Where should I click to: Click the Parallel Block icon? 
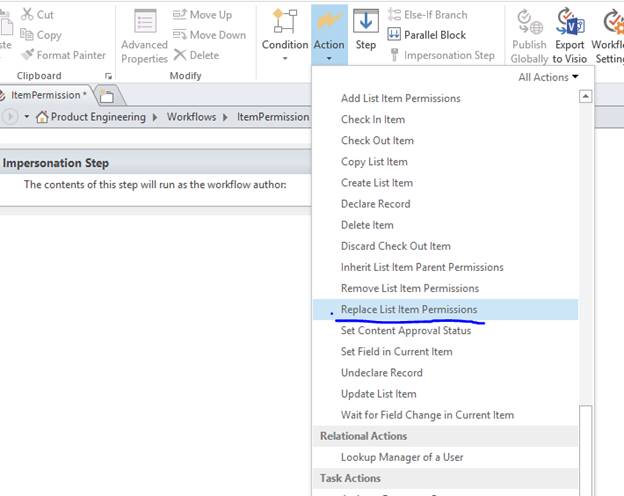tap(394, 34)
